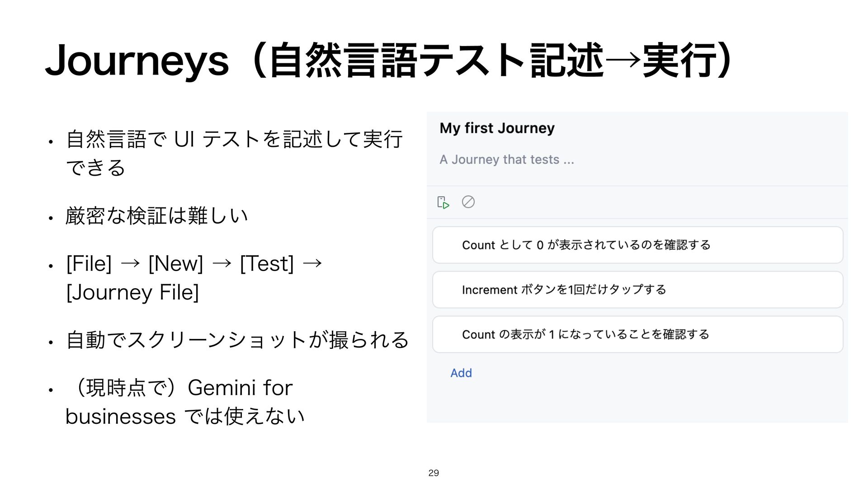Screen dimensions: 868x488
Task: Click the "Gemini for businesses では使えない" bullet
Action: [185, 402]
